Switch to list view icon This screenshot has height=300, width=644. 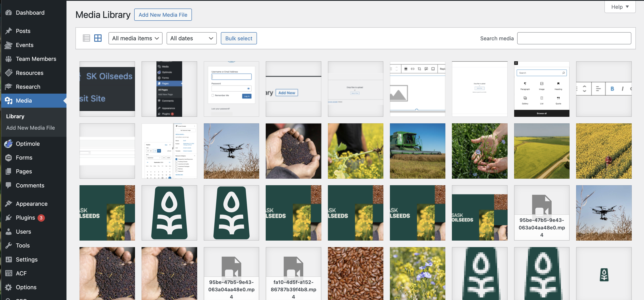(x=86, y=38)
